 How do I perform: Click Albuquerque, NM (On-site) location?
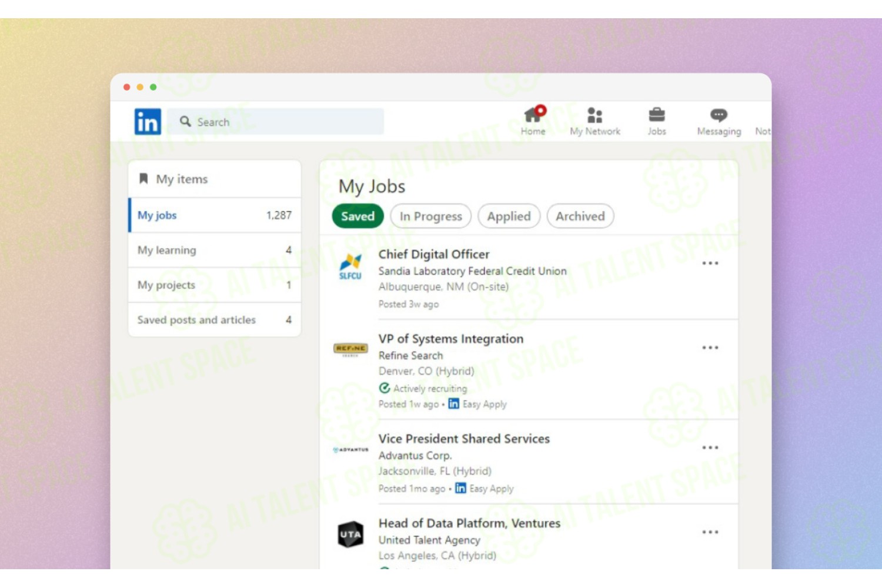pos(444,286)
